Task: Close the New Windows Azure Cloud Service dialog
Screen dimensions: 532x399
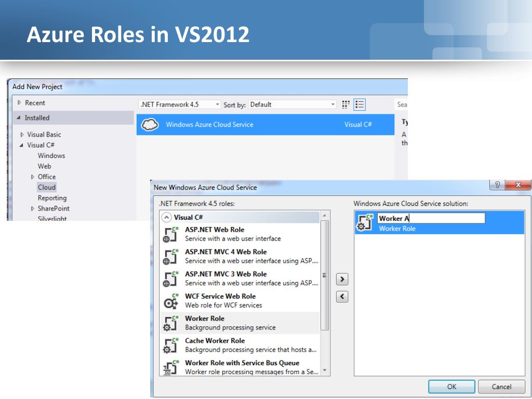Action: click(518, 185)
